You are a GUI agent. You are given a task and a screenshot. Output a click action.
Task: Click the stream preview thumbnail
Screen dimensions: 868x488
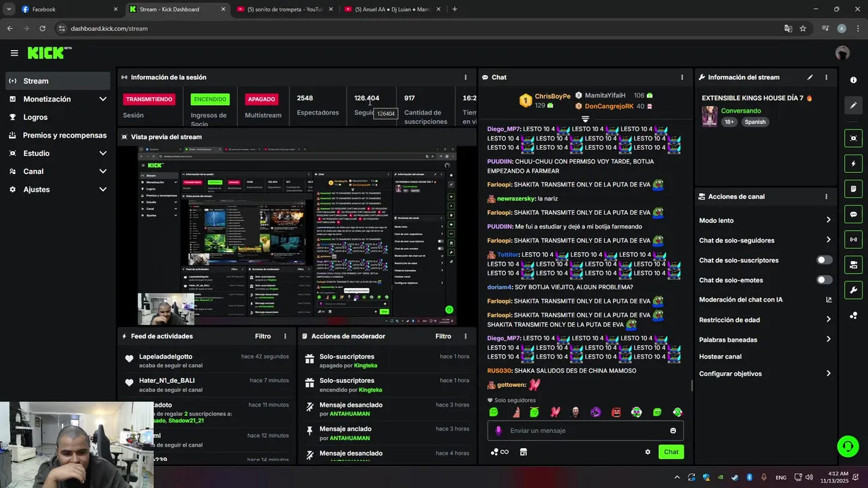297,235
